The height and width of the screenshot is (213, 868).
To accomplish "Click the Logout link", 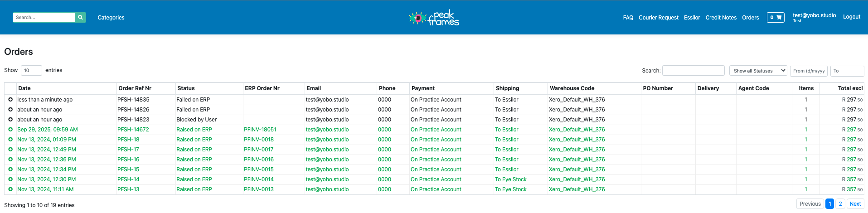I will (851, 17).
